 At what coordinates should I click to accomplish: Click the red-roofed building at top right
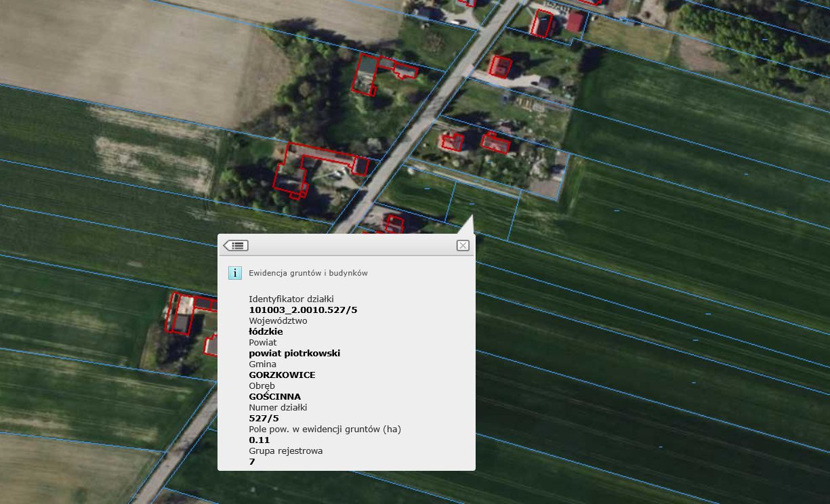pyautogui.click(x=575, y=23)
